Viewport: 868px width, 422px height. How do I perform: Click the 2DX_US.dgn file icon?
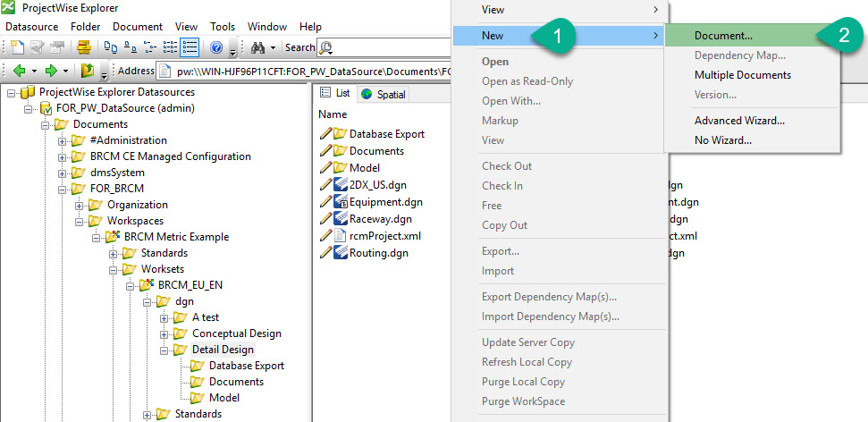point(341,185)
